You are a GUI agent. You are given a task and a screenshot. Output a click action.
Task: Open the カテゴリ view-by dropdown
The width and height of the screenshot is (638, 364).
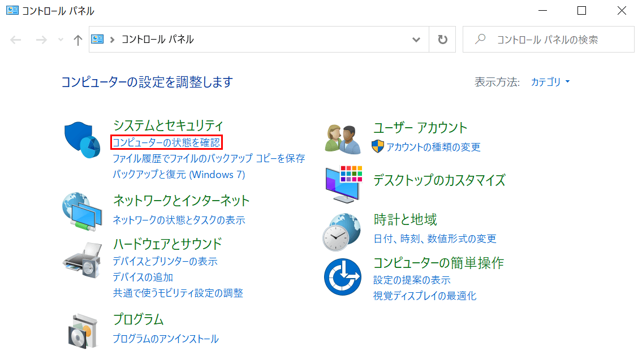(550, 82)
